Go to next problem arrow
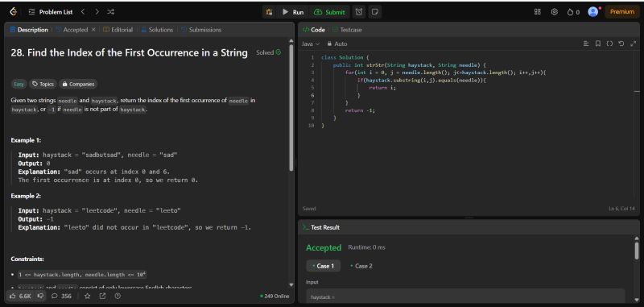Viewport: 644px width, 307px height. 97,12
